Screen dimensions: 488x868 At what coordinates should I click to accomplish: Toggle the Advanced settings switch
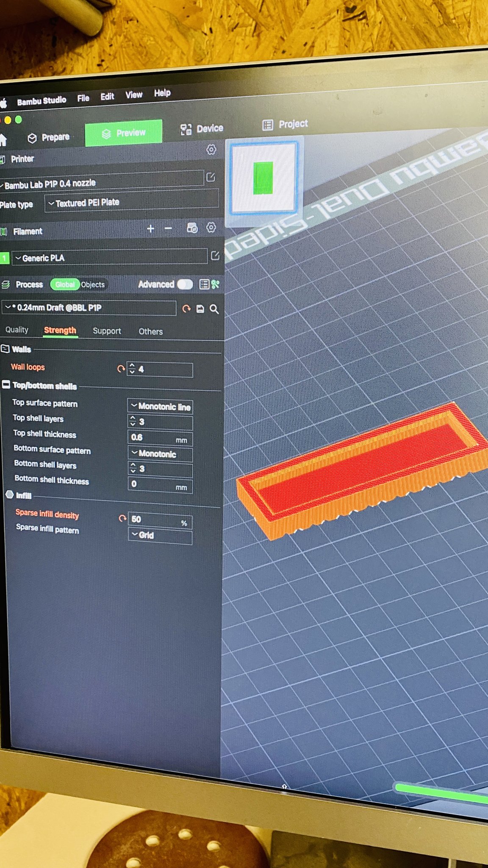tap(185, 284)
